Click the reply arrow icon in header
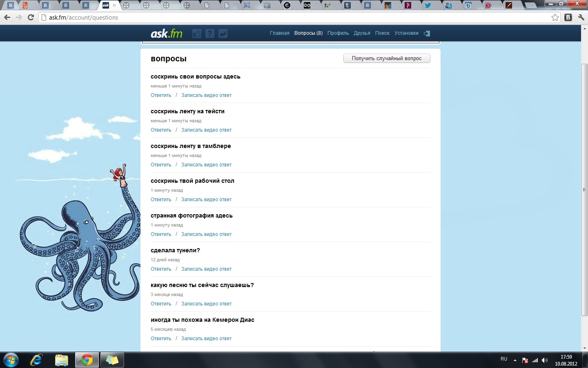This screenshot has height=368, width=588. coord(223,34)
